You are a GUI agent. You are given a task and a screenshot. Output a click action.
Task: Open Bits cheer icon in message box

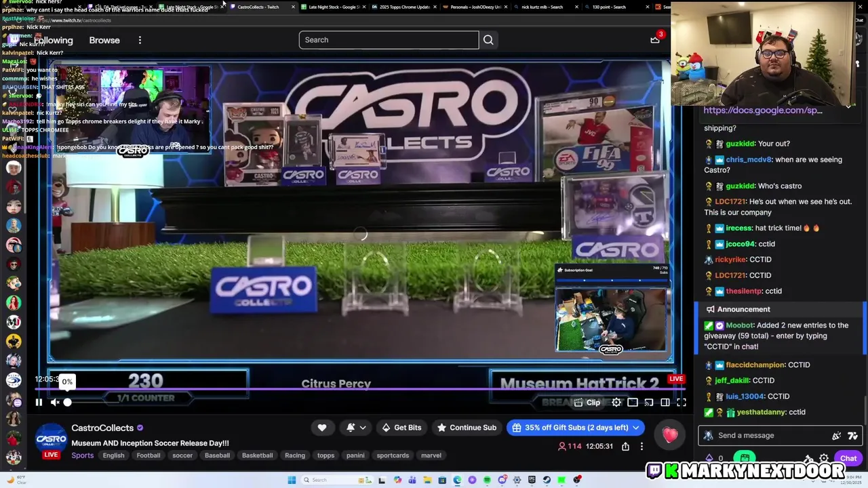point(837,436)
